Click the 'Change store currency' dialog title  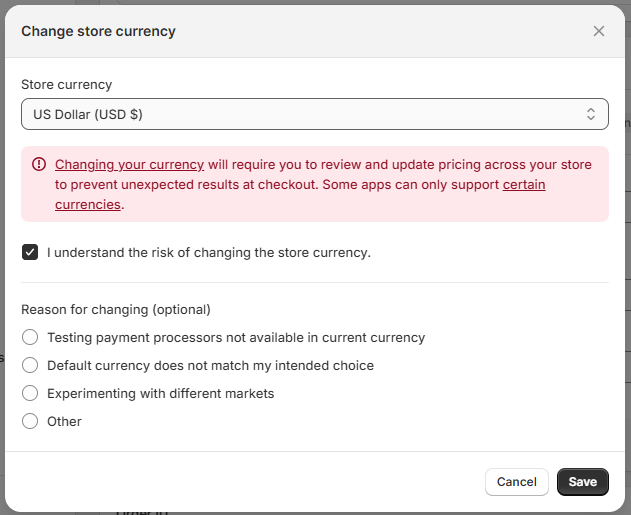99,31
